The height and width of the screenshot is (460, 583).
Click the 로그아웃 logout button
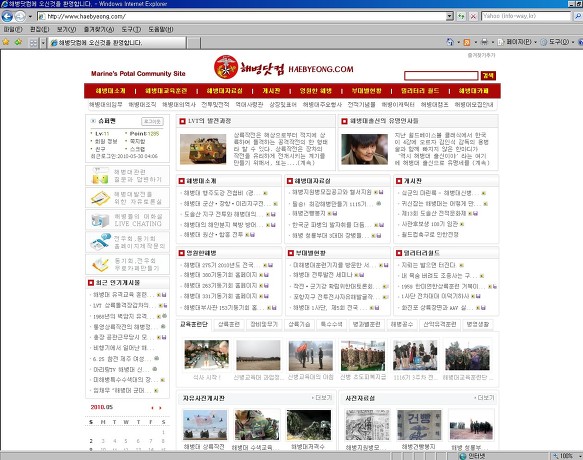pos(152,122)
